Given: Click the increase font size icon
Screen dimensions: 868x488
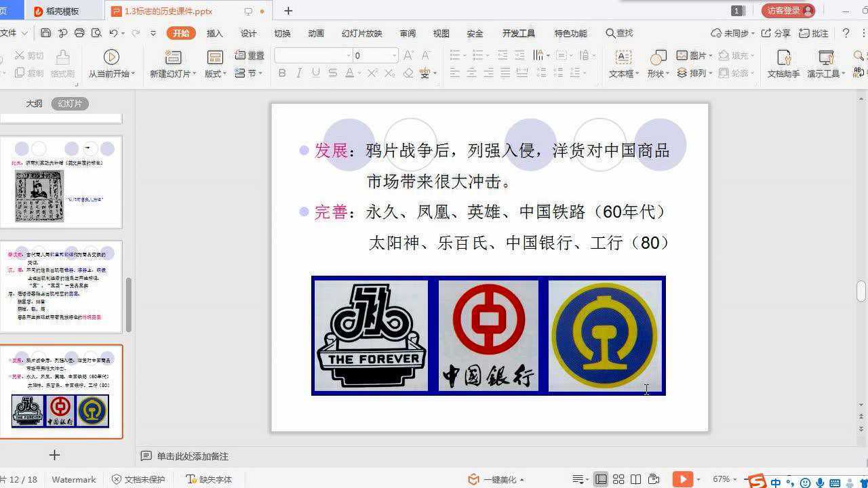Looking at the screenshot, I should pyautogui.click(x=408, y=56).
